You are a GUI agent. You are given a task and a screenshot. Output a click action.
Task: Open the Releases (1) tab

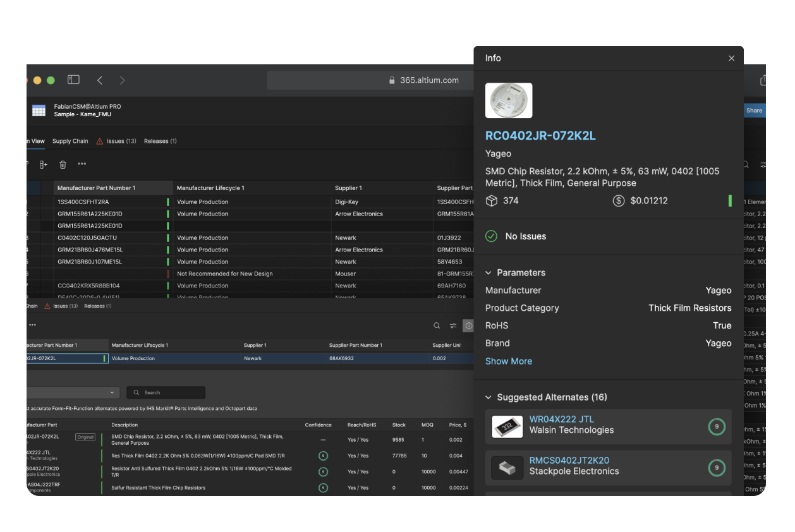point(160,141)
